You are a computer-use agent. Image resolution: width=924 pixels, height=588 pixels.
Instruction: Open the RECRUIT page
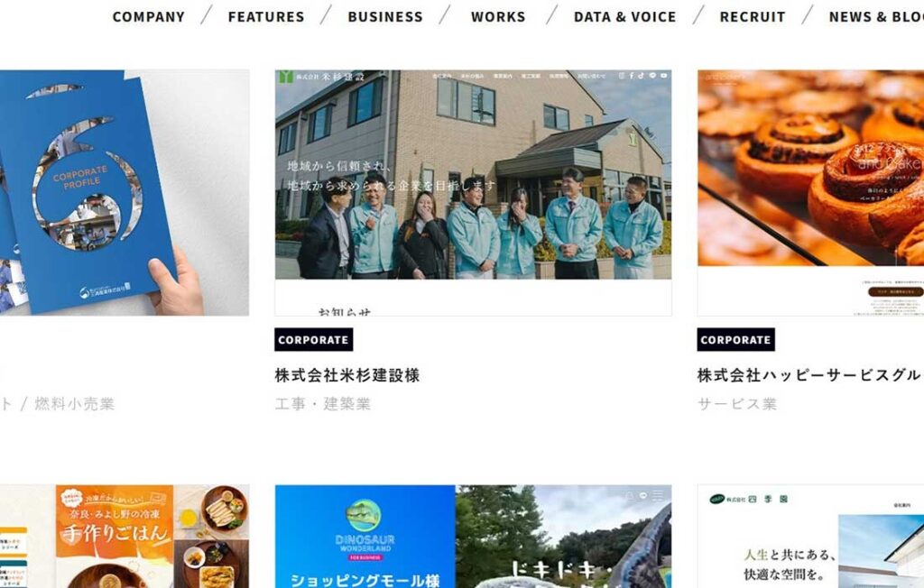point(753,17)
